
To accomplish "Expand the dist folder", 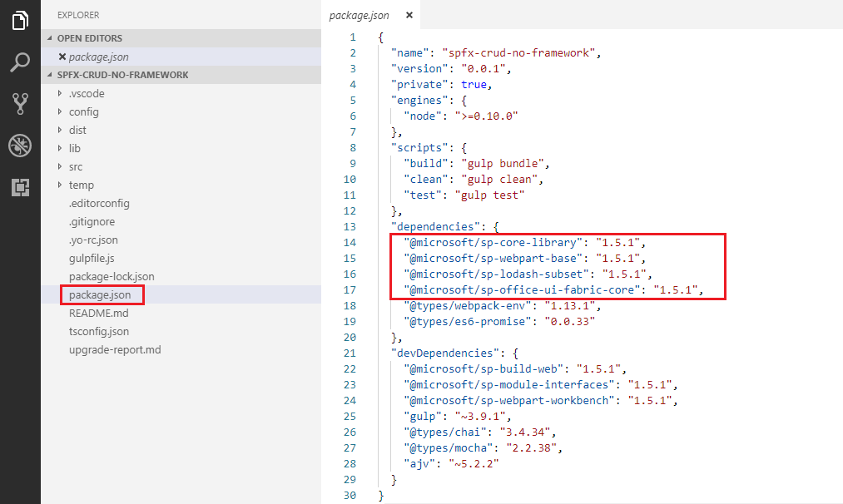I will pos(77,130).
